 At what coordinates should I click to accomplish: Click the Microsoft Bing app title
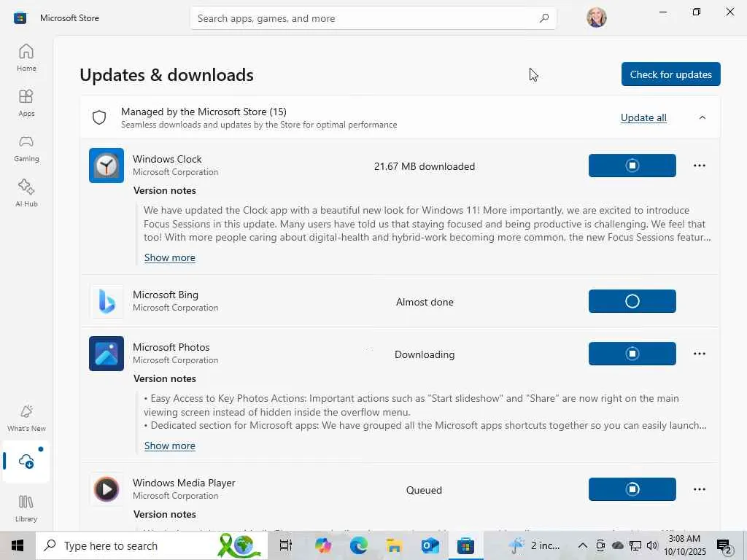coord(166,295)
